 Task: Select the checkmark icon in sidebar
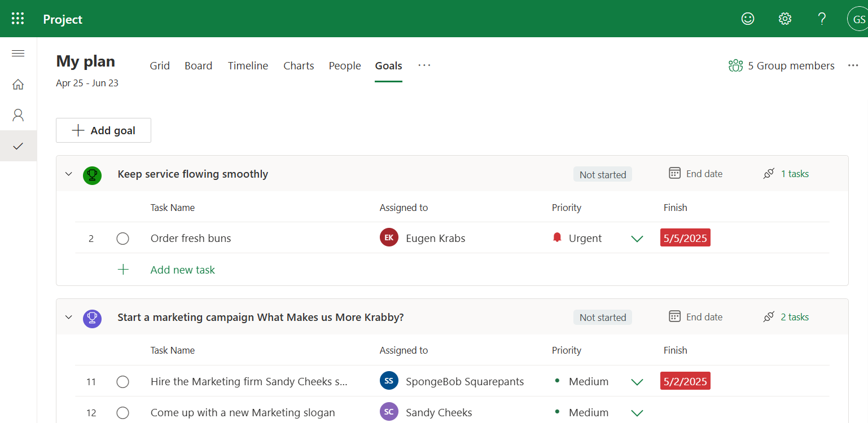click(x=18, y=146)
